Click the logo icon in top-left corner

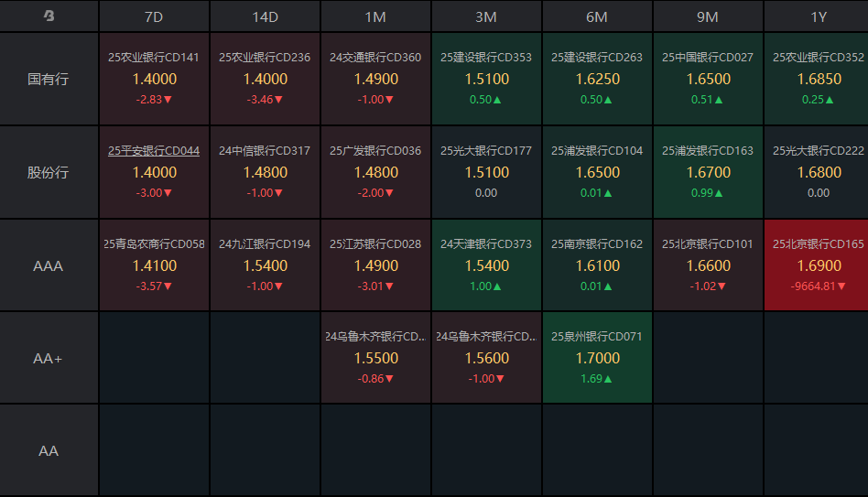pos(49,16)
